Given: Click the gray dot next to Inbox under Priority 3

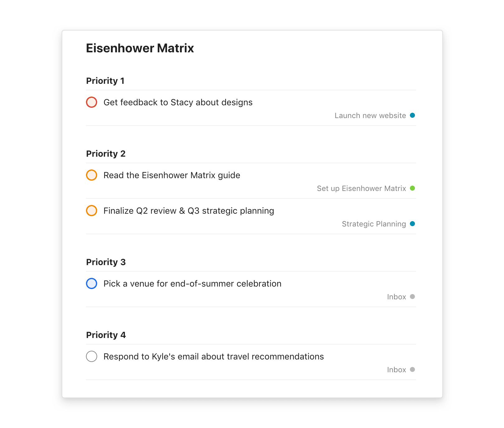Looking at the screenshot, I should point(412,297).
